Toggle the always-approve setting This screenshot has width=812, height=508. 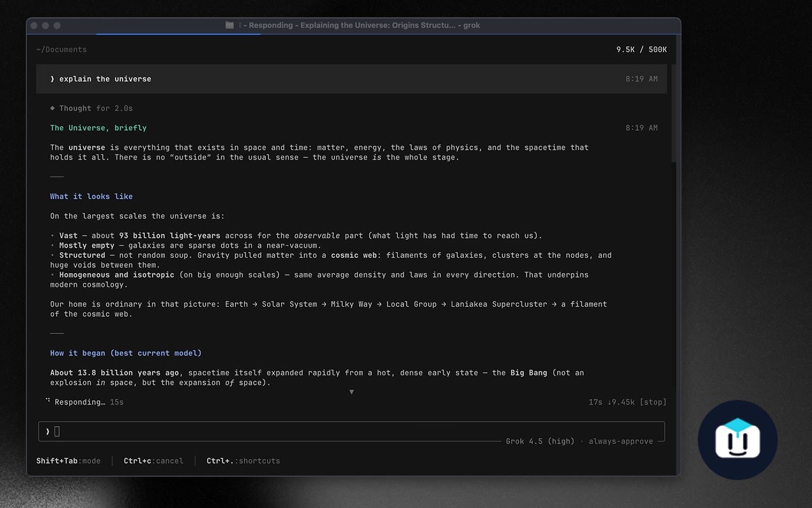pyautogui.click(x=620, y=441)
